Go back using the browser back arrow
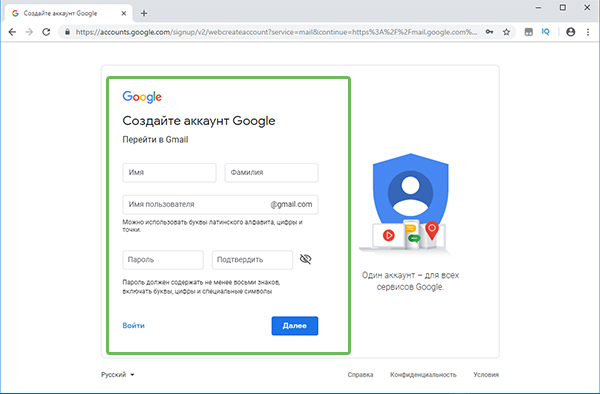Viewport: 600px width, 394px height. click(x=12, y=32)
